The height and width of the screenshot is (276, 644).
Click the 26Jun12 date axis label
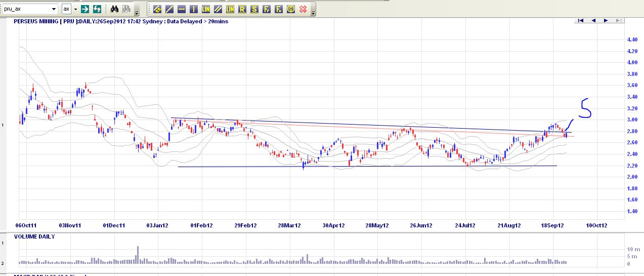422,225
